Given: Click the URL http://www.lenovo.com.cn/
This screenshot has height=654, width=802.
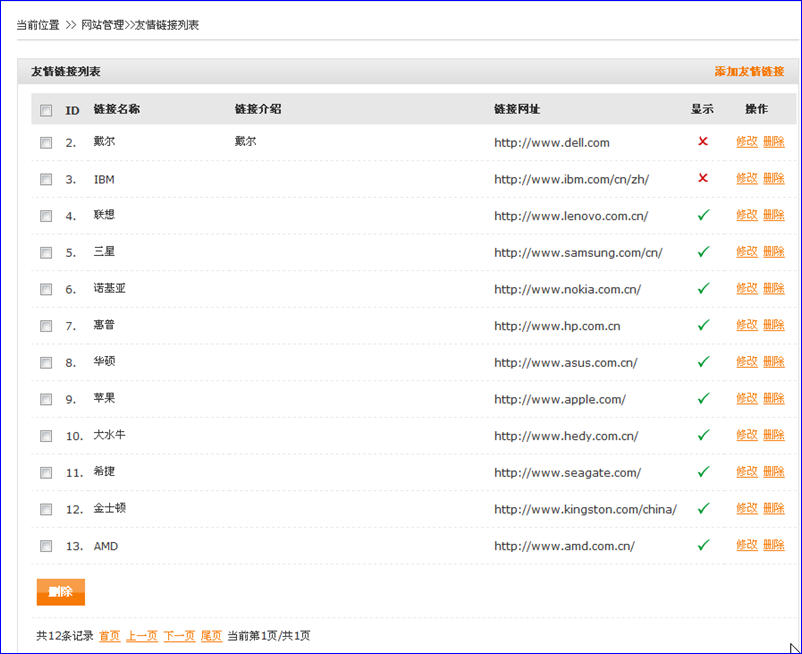Looking at the screenshot, I should (571, 216).
